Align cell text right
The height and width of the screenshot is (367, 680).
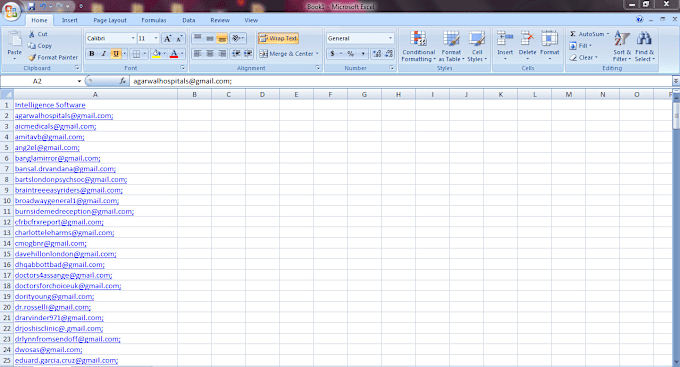pos(222,54)
